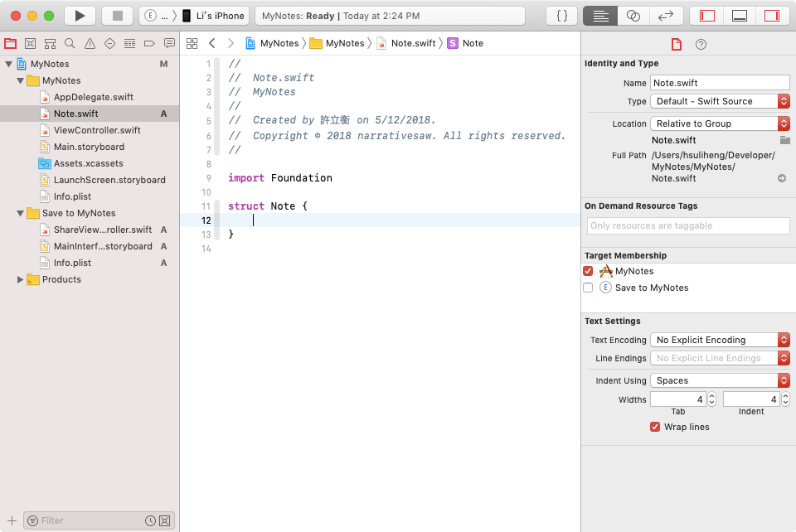
Task: Click the Name field containing Note.swift
Action: (x=720, y=83)
